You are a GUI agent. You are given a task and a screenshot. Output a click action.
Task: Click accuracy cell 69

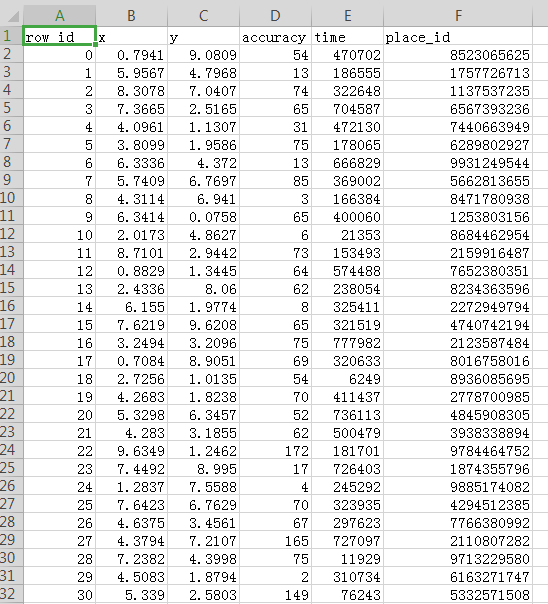[x=275, y=361]
